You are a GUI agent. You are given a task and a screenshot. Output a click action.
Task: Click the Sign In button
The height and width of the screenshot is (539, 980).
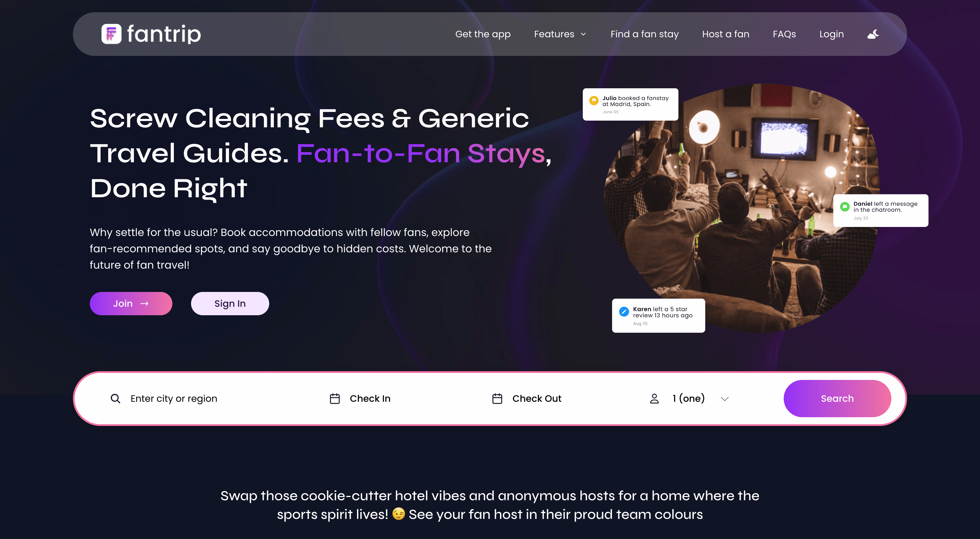coord(230,303)
